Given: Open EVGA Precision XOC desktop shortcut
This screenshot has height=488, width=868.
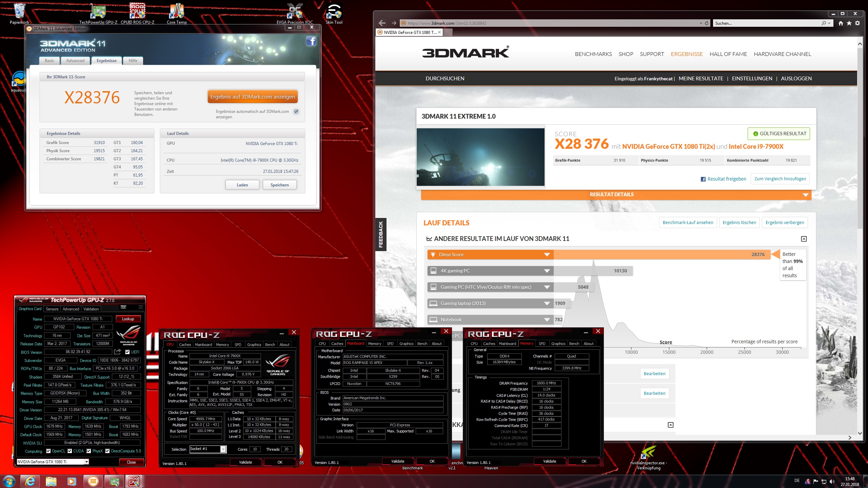Looking at the screenshot, I should [295, 13].
